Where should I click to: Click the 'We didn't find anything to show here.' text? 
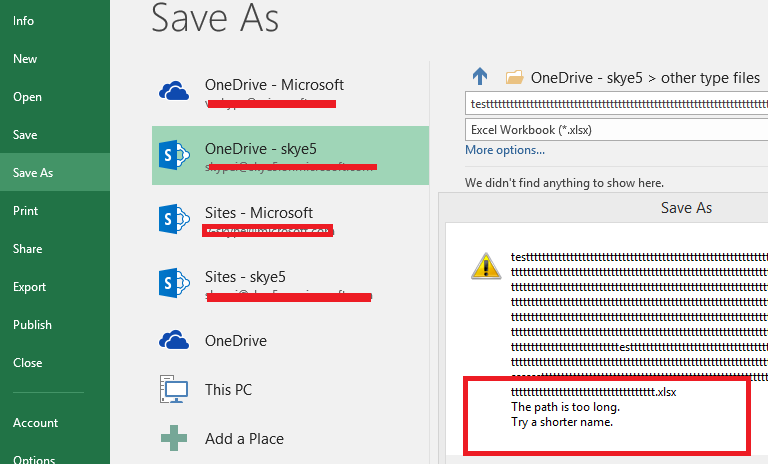pos(564,183)
